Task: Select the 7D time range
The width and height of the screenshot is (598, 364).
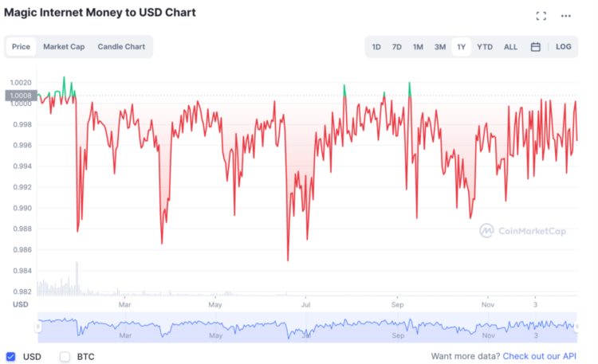Action: pyautogui.click(x=397, y=47)
